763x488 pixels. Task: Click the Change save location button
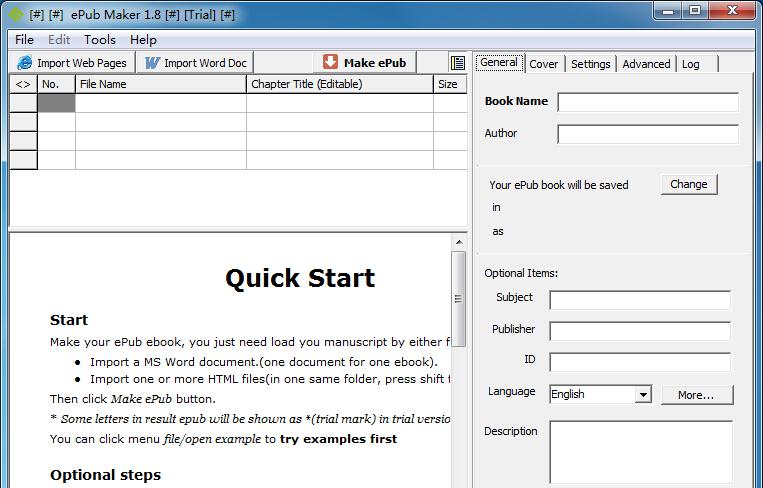(688, 184)
